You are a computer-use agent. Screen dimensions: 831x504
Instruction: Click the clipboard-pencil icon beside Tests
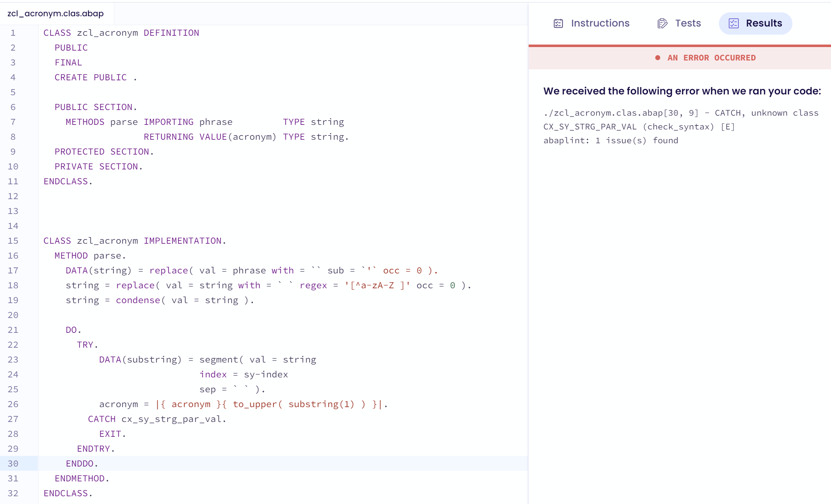pos(661,23)
